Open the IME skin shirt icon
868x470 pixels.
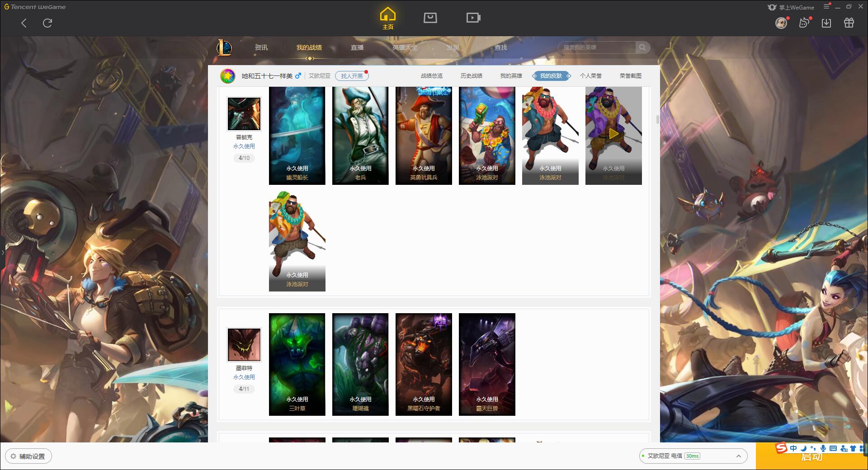[853, 448]
